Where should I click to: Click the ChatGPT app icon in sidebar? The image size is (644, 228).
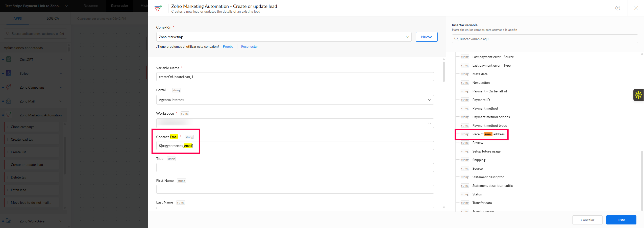9,59
